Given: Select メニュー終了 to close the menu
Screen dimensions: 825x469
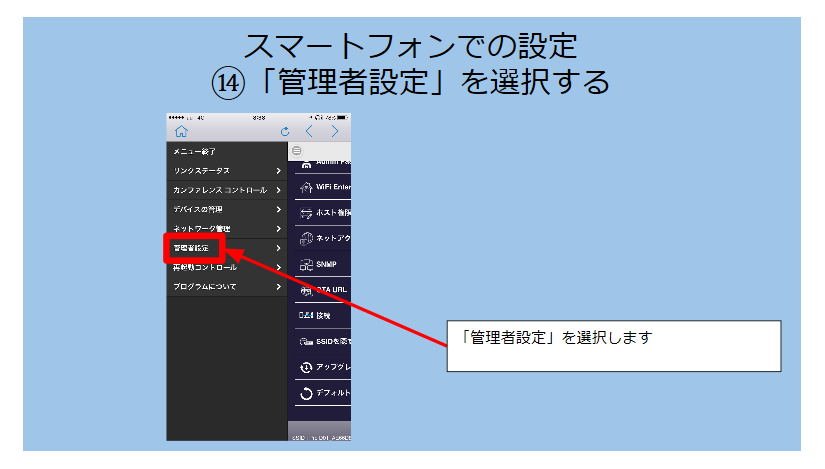Looking at the screenshot, I should (x=194, y=152).
